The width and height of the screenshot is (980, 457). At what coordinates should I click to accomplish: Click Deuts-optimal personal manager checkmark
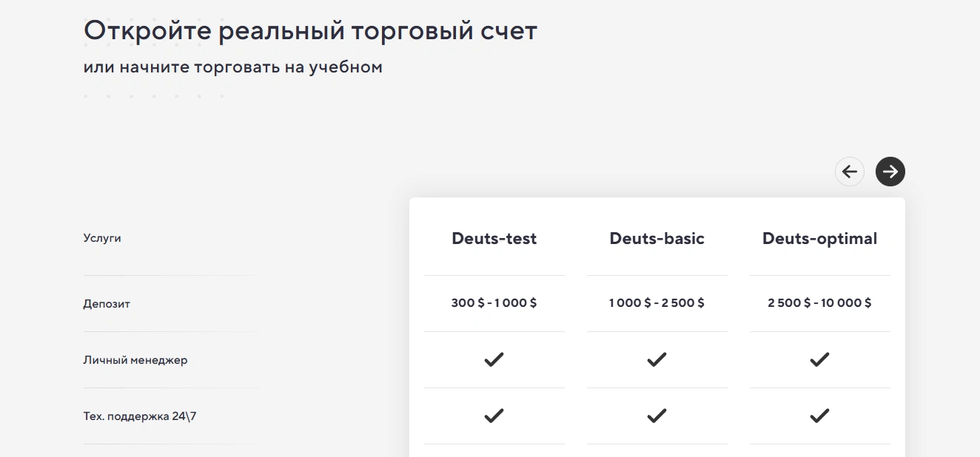(x=819, y=360)
